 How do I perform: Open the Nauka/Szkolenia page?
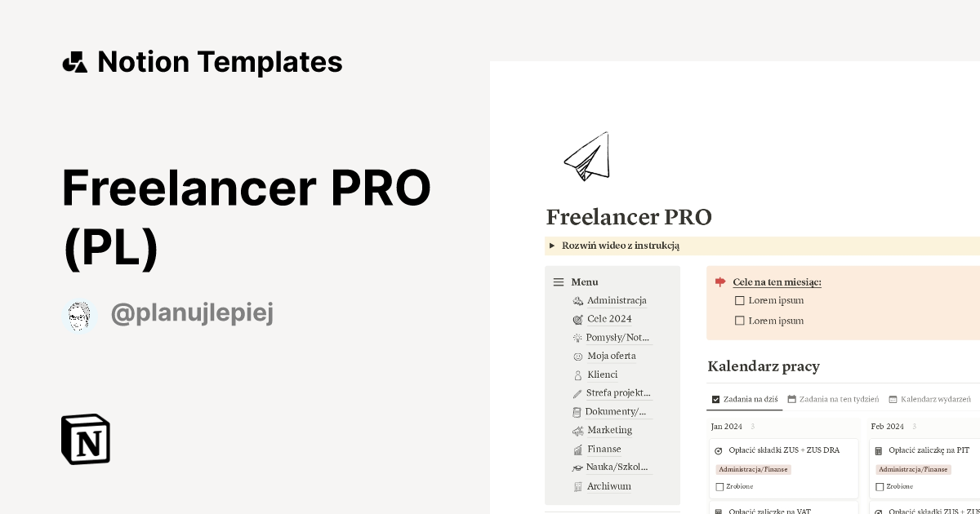coord(617,467)
